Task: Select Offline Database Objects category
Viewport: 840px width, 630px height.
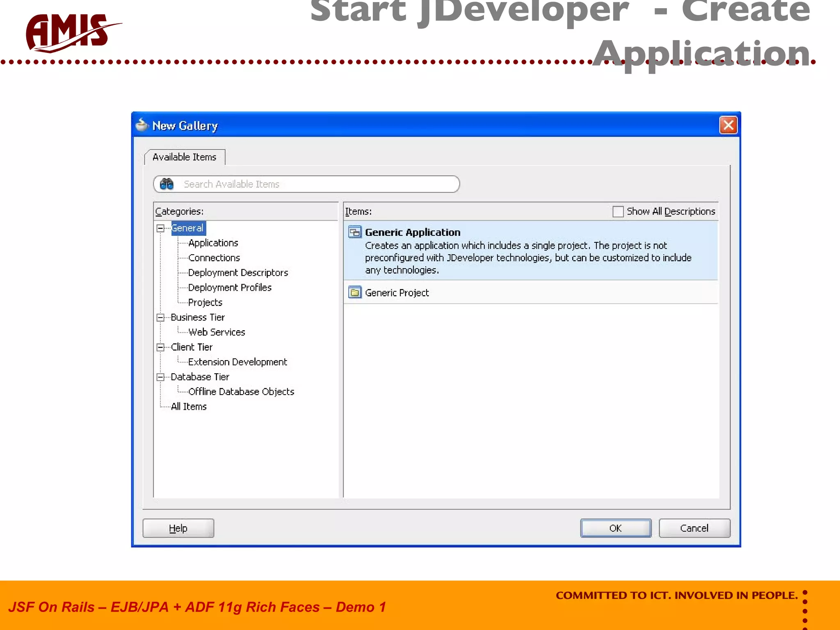Action: (242, 392)
